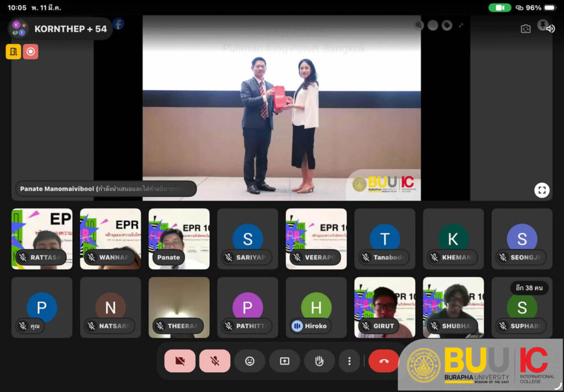Unmute the microphone in the call toolbar

pos(215,361)
